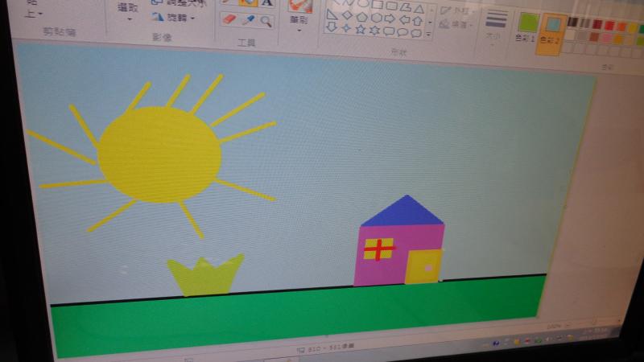This screenshot has width=644, height=362.
Task: Click the canvas dimensions text in status bar
Action: pyautogui.click(x=331, y=348)
